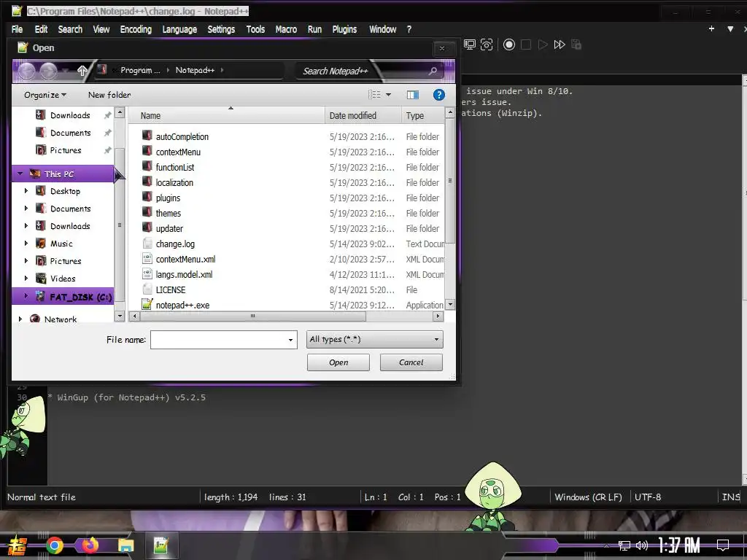Select the notepad++.exe file icon

pyautogui.click(x=147, y=304)
